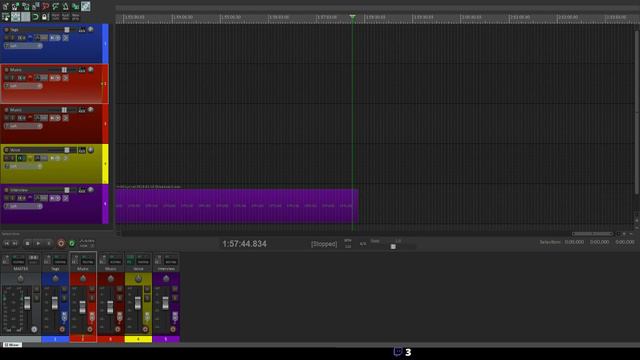640x360 pixels.
Task: Click the red Record button in transport
Action: (x=61, y=243)
